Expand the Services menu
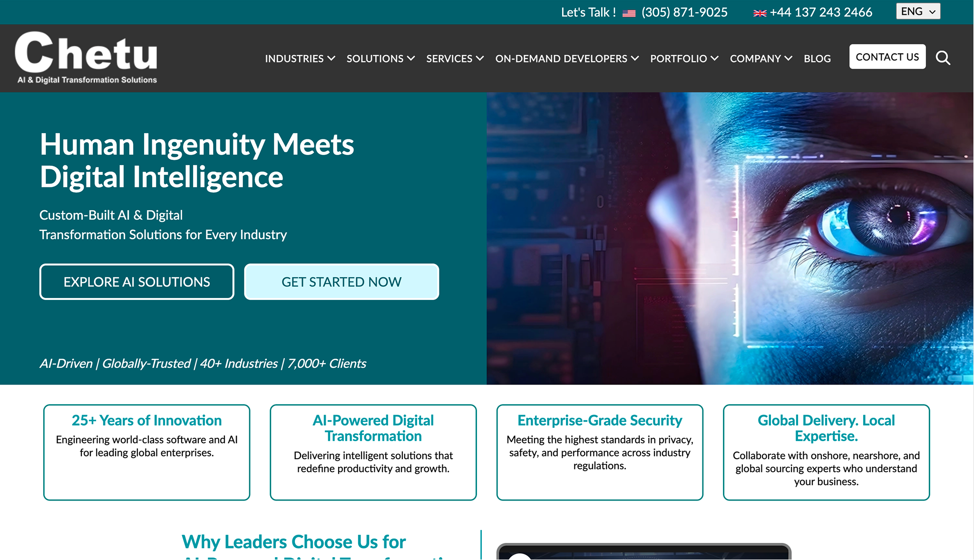Viewport: 974px width, 560px height. 455,58
